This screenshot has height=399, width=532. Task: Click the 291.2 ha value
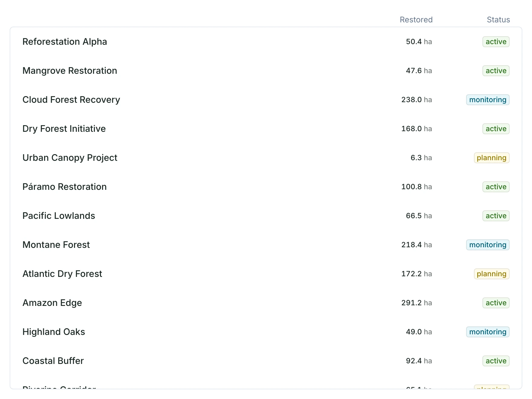click(417, 303)
